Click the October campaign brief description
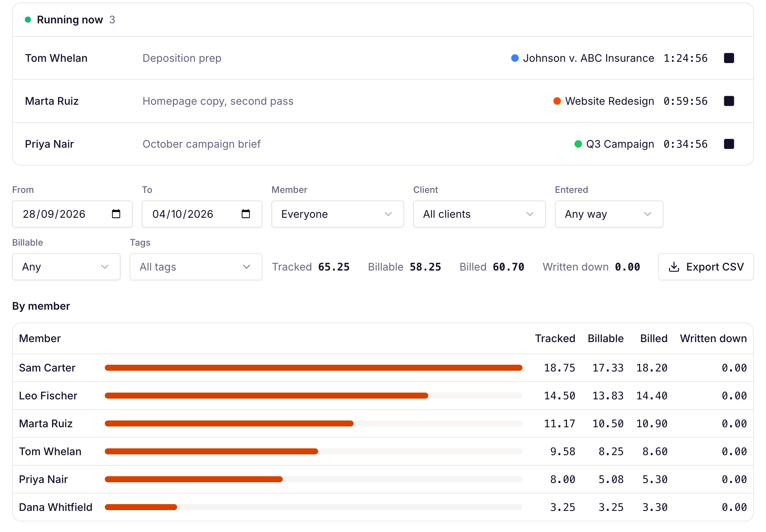 pos(201,144)
